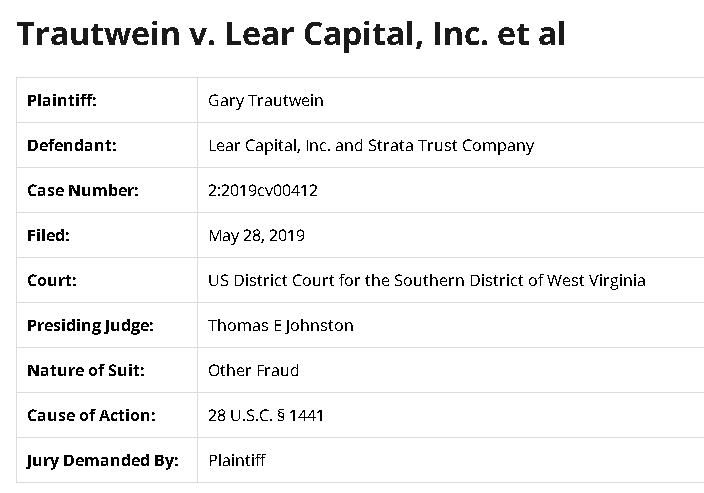Click the Case Number: label
704x493 pixels.
[83, 190]
